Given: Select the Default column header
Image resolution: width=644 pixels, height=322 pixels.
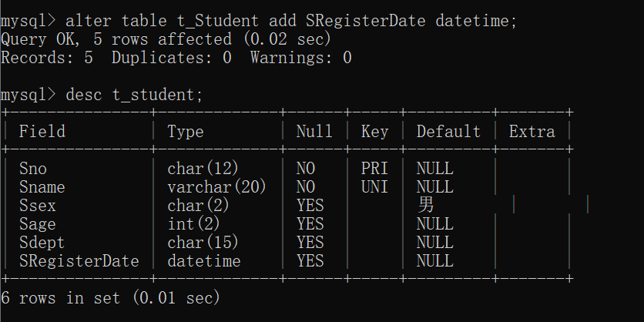Looking at the screenshot, I should [x=448, y=132].
